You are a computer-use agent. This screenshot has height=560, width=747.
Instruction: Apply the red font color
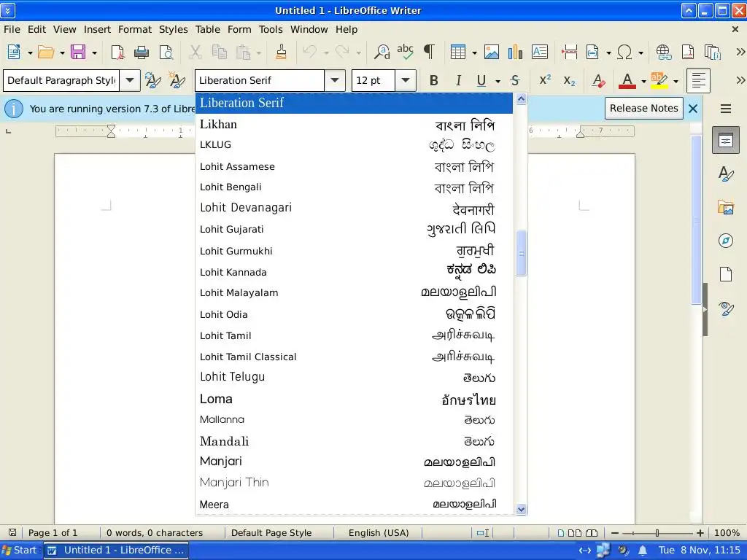click(627, 80)
